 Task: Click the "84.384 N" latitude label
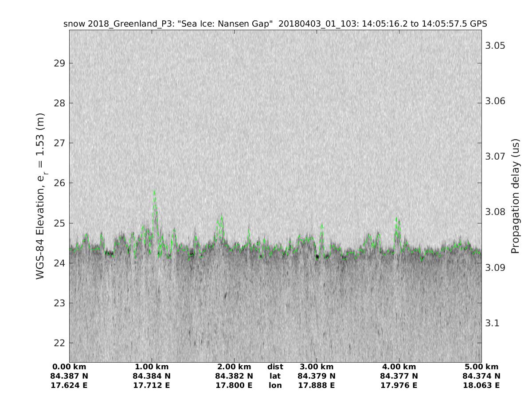[152, 376]
